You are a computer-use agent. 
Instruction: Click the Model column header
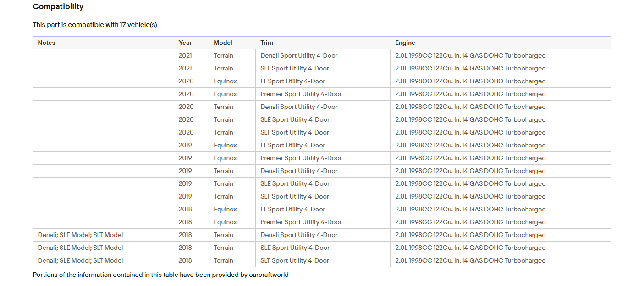223,43
